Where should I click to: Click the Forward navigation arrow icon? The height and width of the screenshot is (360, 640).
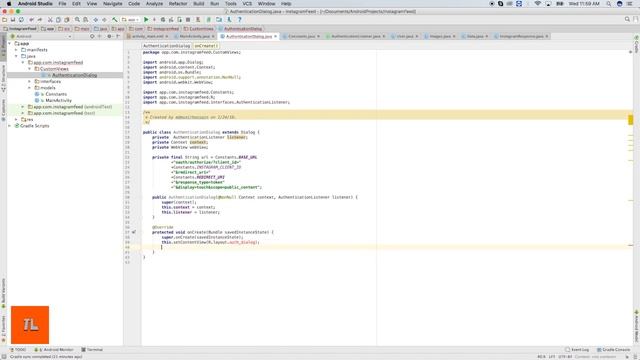[x=104, y=20]
